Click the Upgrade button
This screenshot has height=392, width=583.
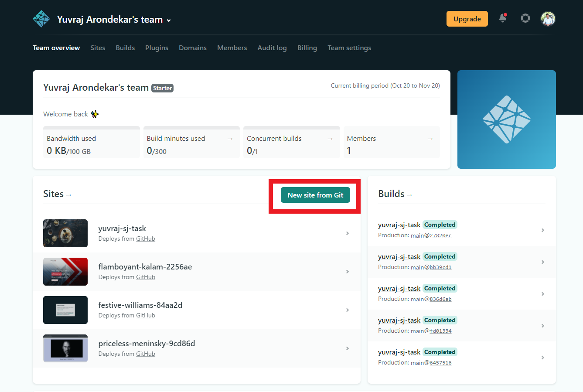tap(467, 19)
